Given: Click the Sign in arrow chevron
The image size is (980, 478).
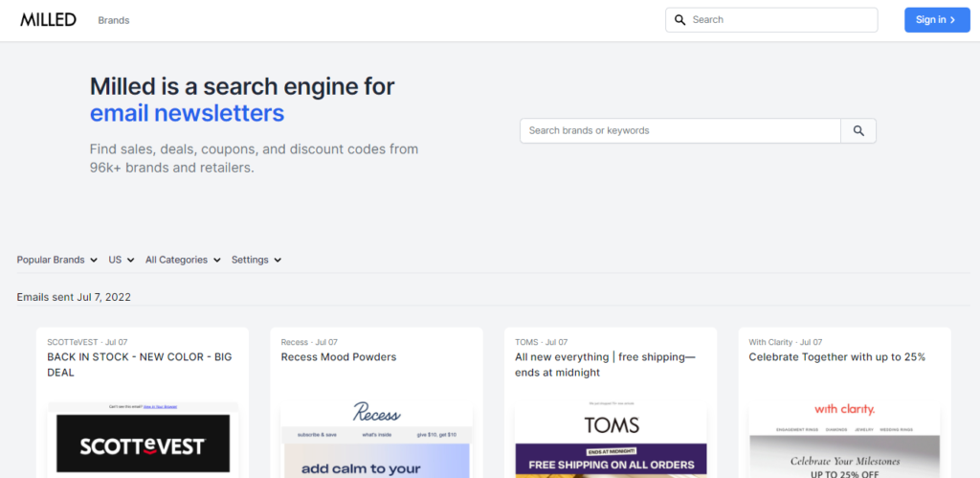Looking at the screenshot, I should tap(953, 20).
